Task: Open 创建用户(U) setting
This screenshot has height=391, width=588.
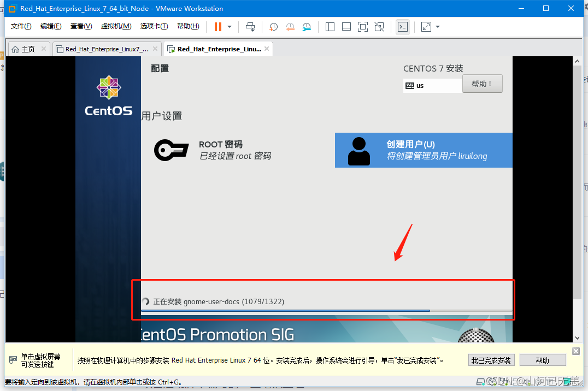Action: tap(424, 150)
